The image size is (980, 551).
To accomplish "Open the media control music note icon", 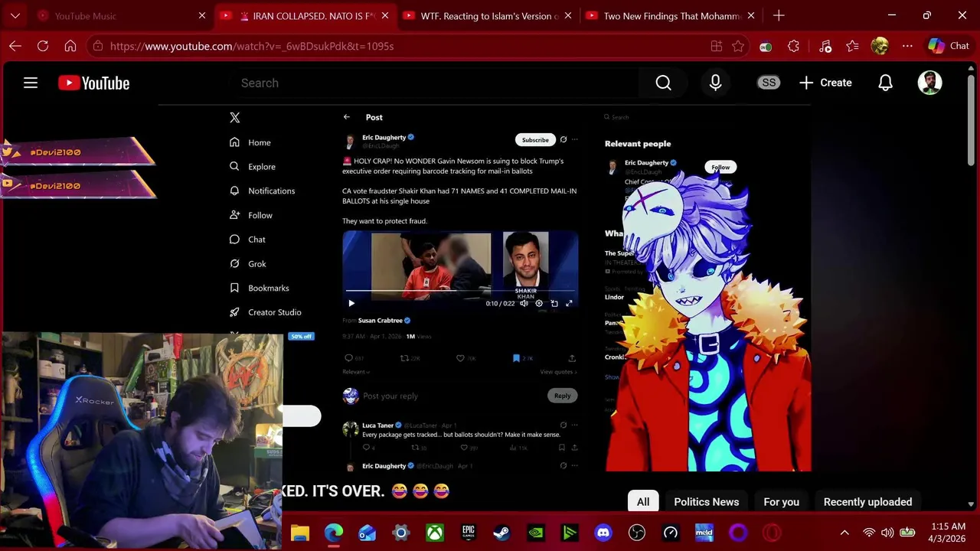I will coord(825,46).
